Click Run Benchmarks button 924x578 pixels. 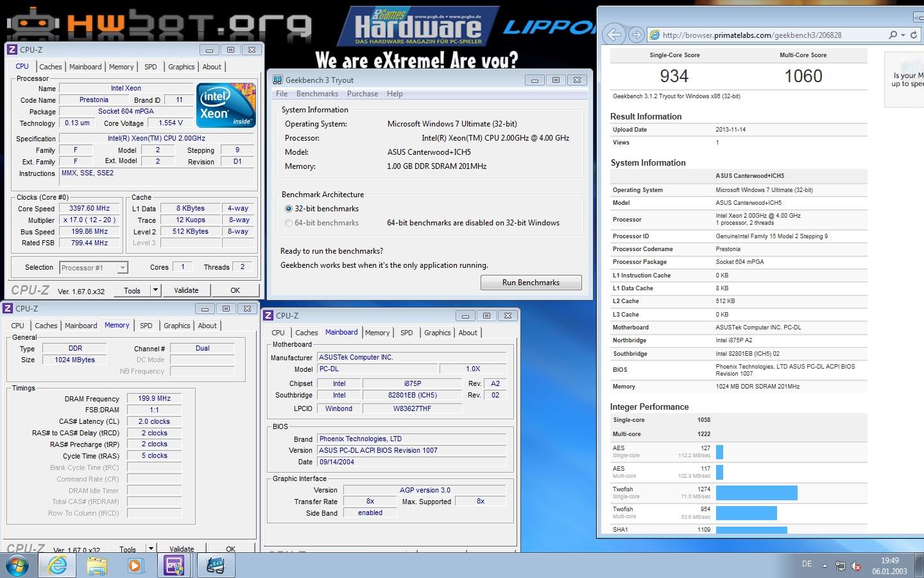[531, 283]
